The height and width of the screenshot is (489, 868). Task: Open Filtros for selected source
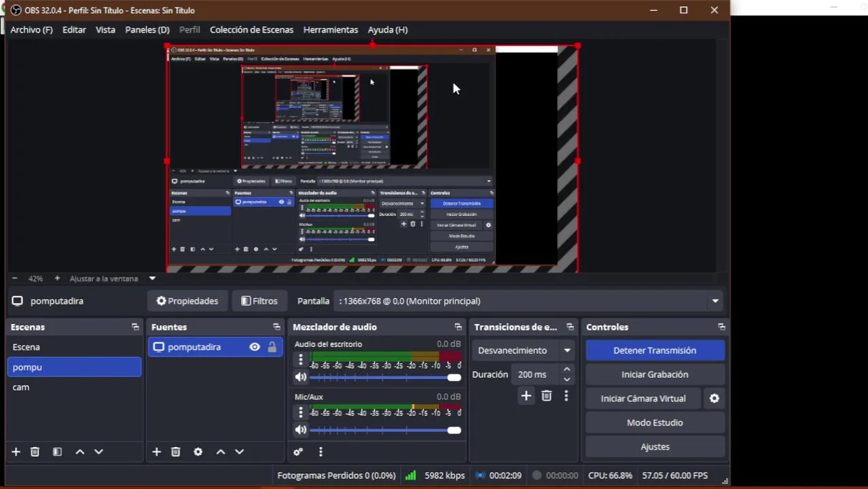259,301
